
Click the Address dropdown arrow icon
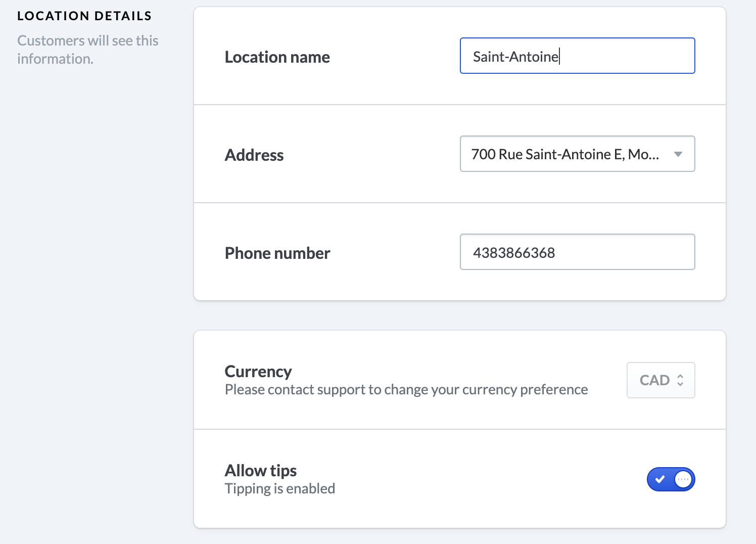678,154
